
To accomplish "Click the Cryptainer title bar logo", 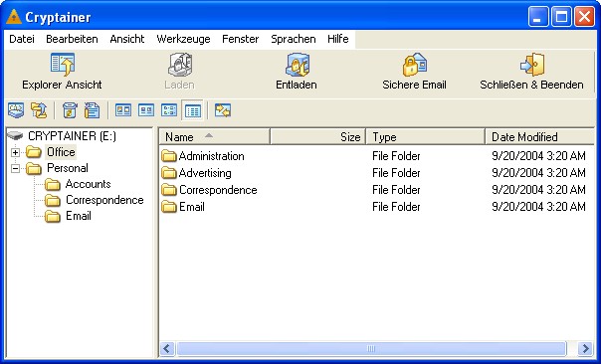I will (x=14, y=17).
